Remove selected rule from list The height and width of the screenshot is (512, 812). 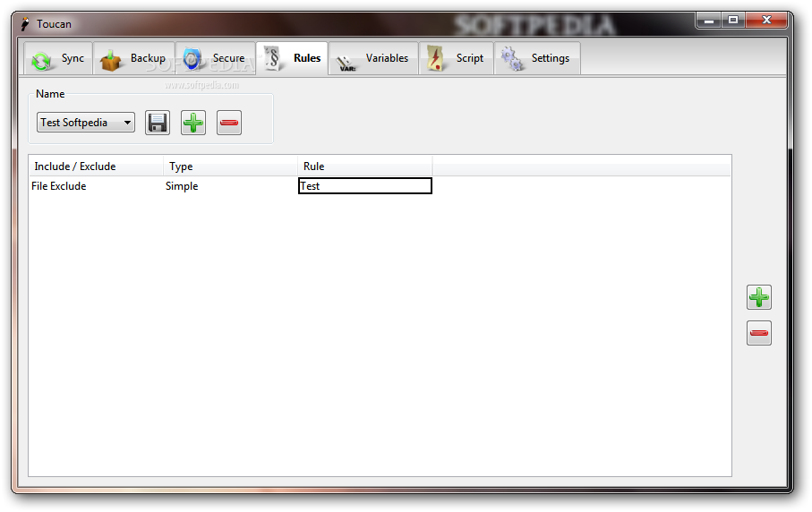pos(758,333)
